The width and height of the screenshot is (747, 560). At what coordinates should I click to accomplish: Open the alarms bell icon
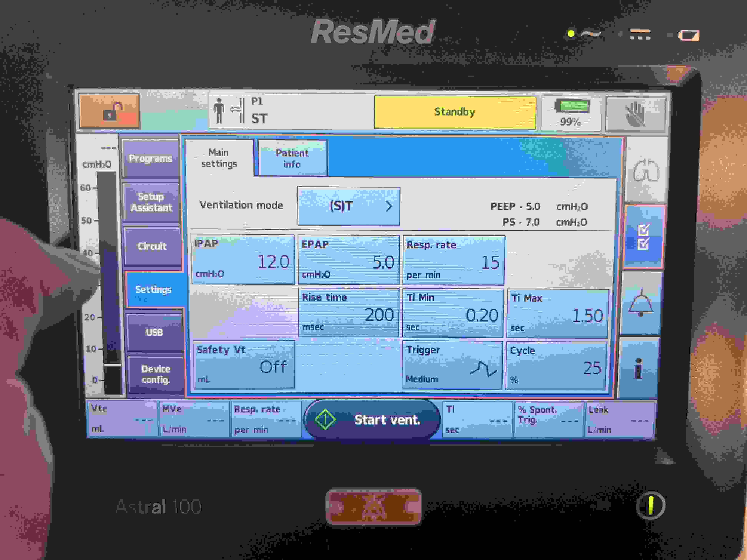coord(641,303)
